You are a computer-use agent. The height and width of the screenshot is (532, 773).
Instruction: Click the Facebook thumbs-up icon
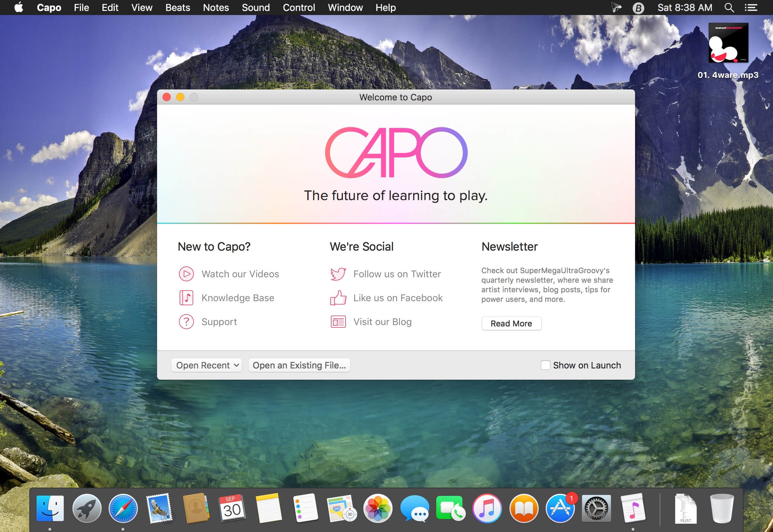(x=338, y=298)
